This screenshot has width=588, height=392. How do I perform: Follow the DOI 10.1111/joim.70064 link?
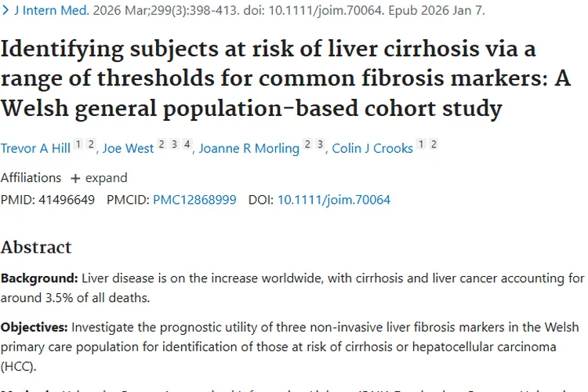click(333, 200)
